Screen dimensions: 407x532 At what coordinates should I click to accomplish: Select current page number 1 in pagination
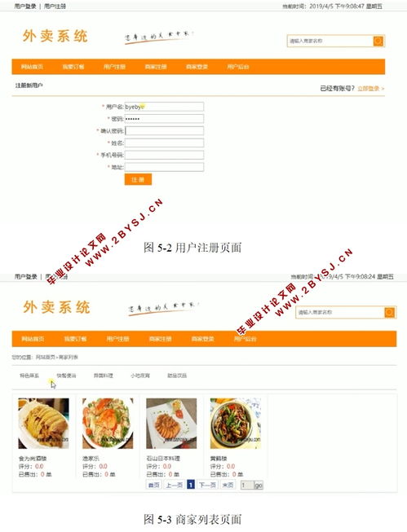tap(191, 485)
